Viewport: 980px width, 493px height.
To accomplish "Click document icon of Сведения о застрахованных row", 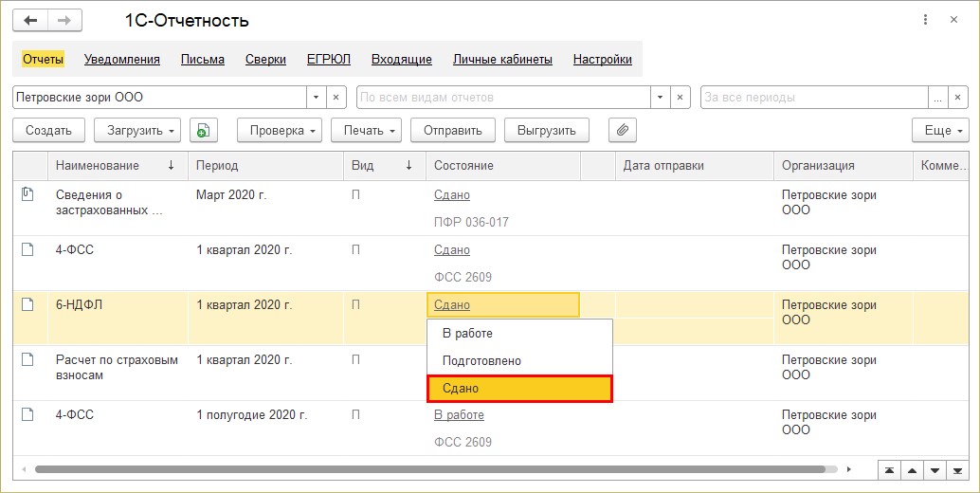I will pyautogui.click(x=27, y=194).
